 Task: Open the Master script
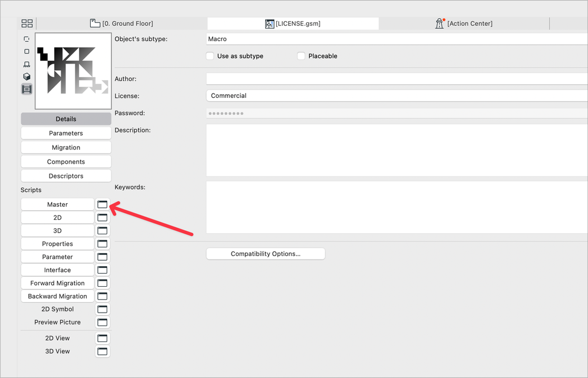click(x=57, y=204)
